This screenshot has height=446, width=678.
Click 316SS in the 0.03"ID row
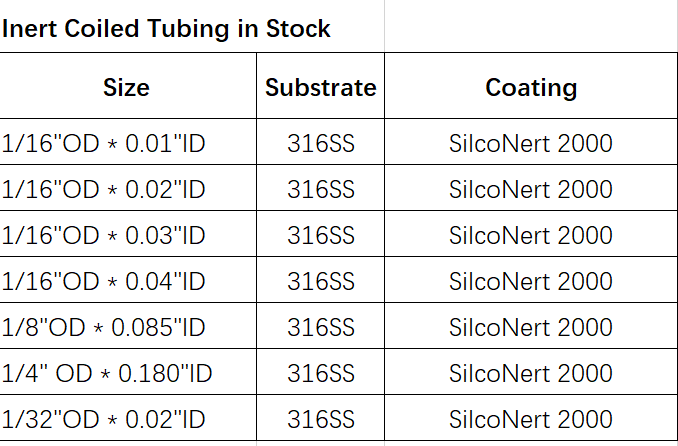pos(320,235)
